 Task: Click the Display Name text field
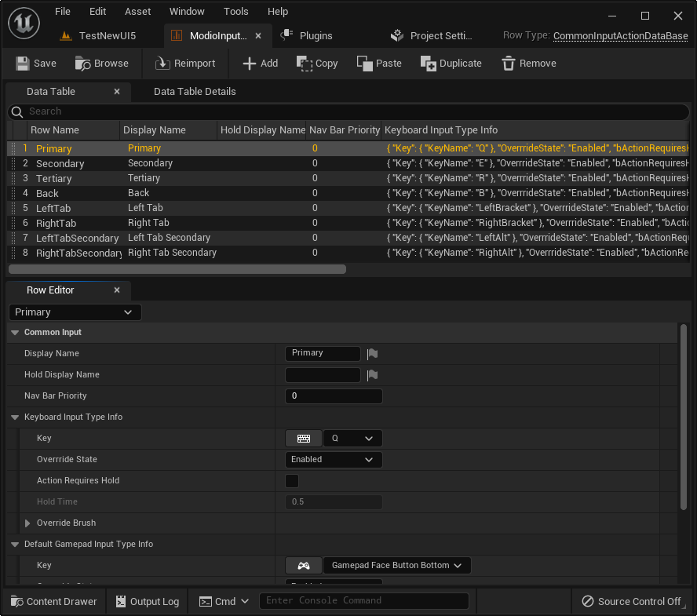click(323, 354)
